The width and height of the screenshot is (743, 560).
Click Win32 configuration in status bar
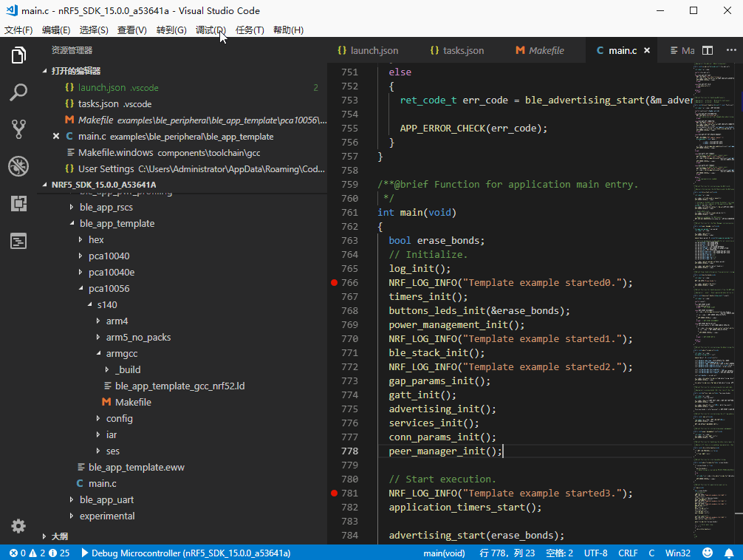[677, 553]
